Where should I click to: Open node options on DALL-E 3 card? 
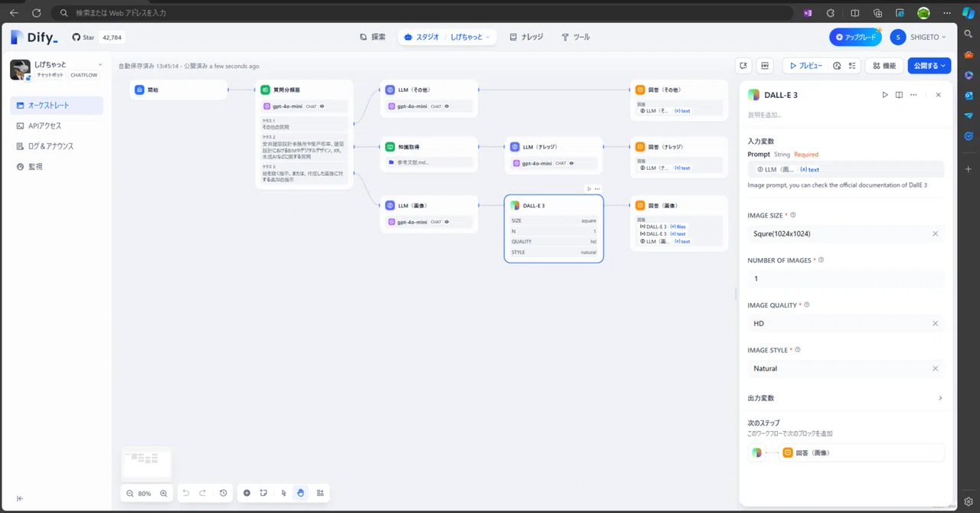coord(597,188)
